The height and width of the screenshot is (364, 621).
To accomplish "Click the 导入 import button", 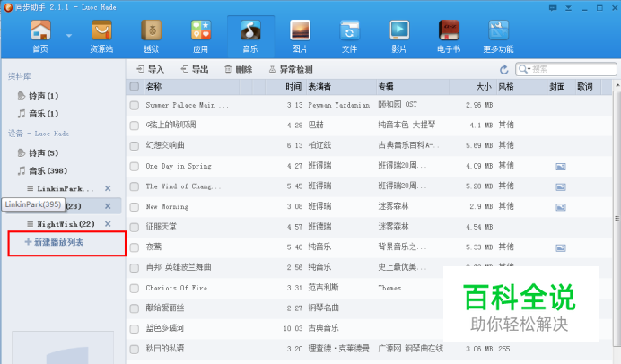I will pos(150,69).
